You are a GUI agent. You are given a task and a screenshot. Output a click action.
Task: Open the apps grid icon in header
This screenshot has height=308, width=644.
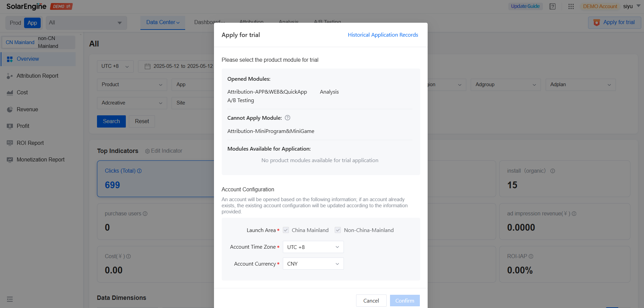click(571, 6)
